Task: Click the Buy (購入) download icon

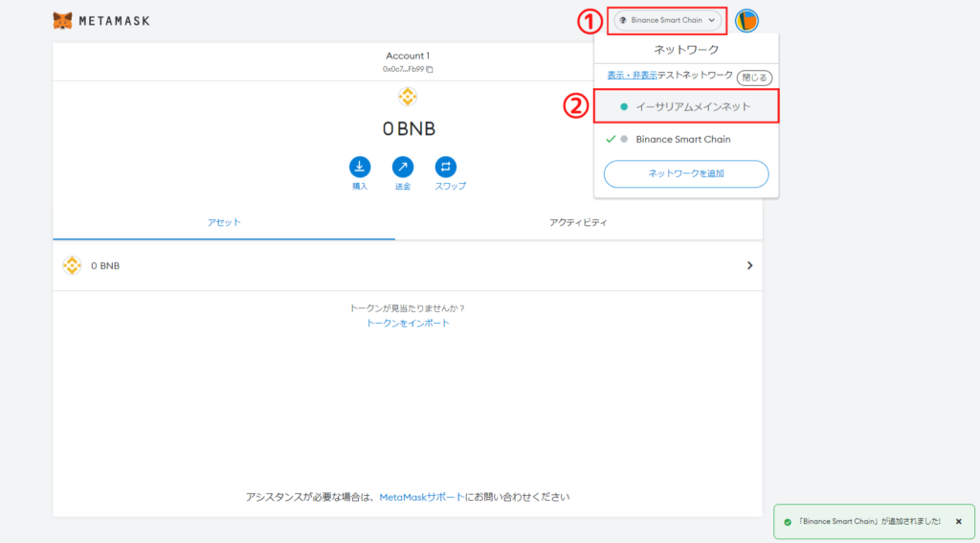Action: (360, 167)
